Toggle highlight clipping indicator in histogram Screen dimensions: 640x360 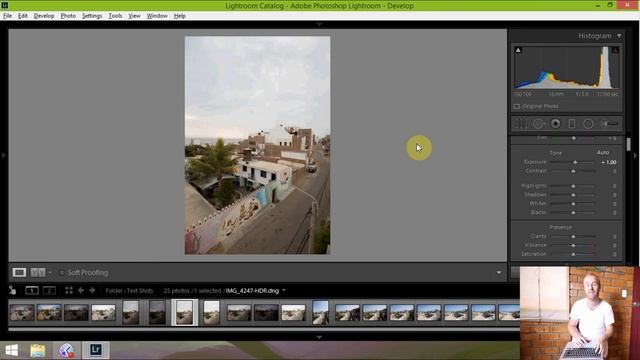point(615,50)
